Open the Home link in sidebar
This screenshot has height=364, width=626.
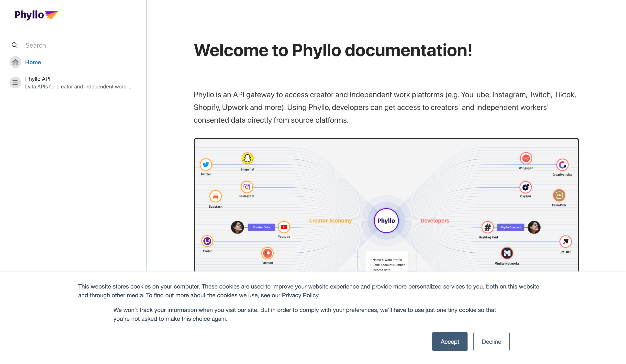tap(33, 62)
